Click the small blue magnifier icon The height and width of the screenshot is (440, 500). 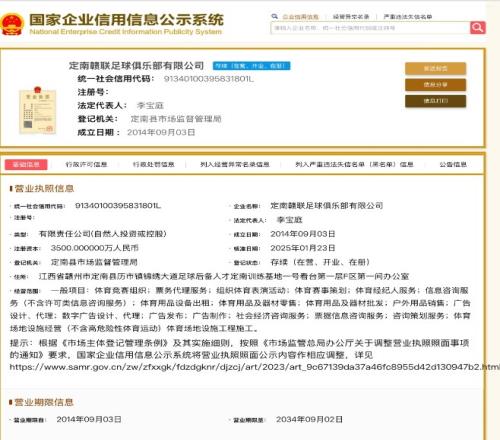click(274, 16)
